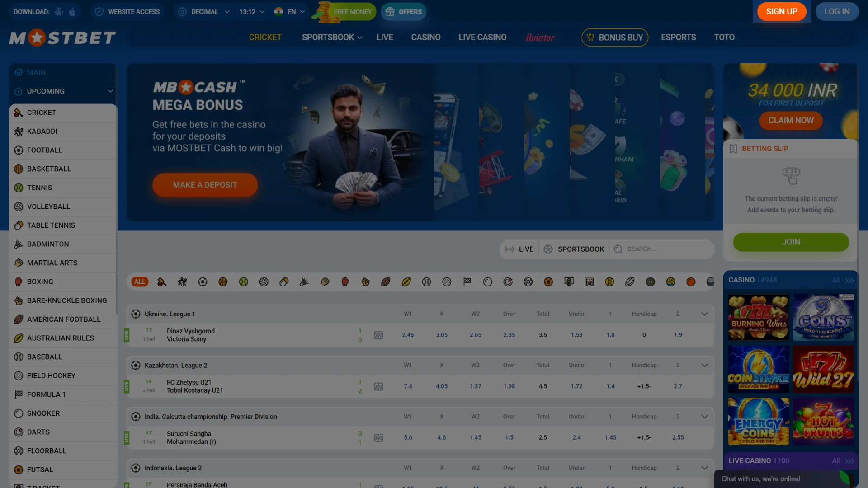The width and height of the screenshot is (868, 488).
Task: Select the tennis ball icon in sports strip
Action: pyautogui.click(x=243, y=282)
